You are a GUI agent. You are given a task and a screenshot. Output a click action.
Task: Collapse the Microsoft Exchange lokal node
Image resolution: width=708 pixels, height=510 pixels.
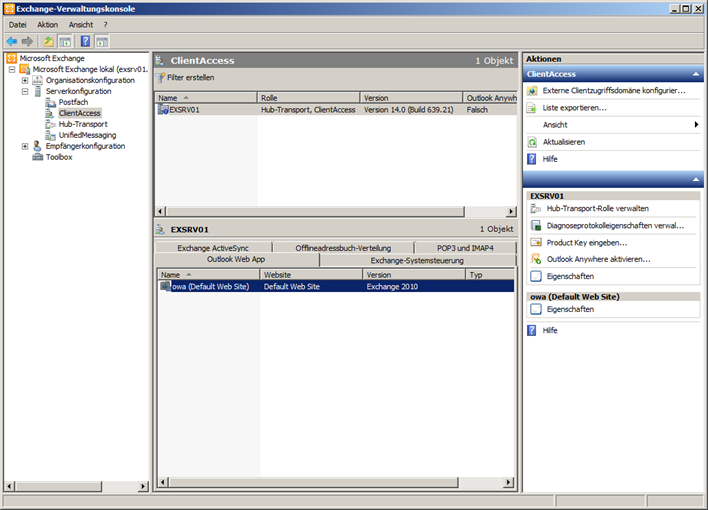pyautogui.click(x=12, y=70)
